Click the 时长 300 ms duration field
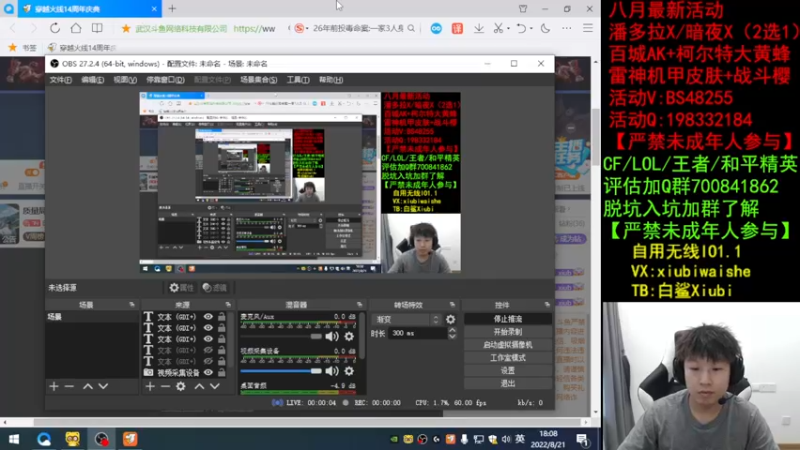This screenshot has height=450, width=800. point(417,333)
